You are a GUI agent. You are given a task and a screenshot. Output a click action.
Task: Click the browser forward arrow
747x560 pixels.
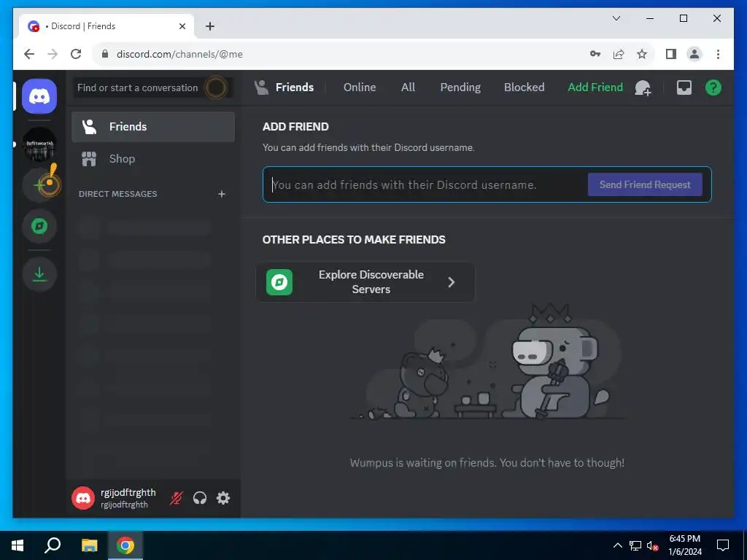[53, 54]
